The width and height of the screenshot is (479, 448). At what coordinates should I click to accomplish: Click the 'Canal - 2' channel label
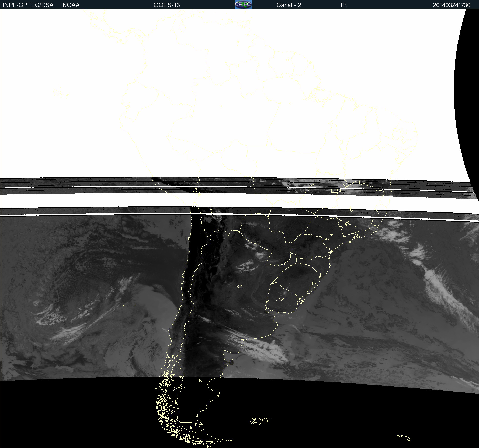pos(289,5)
